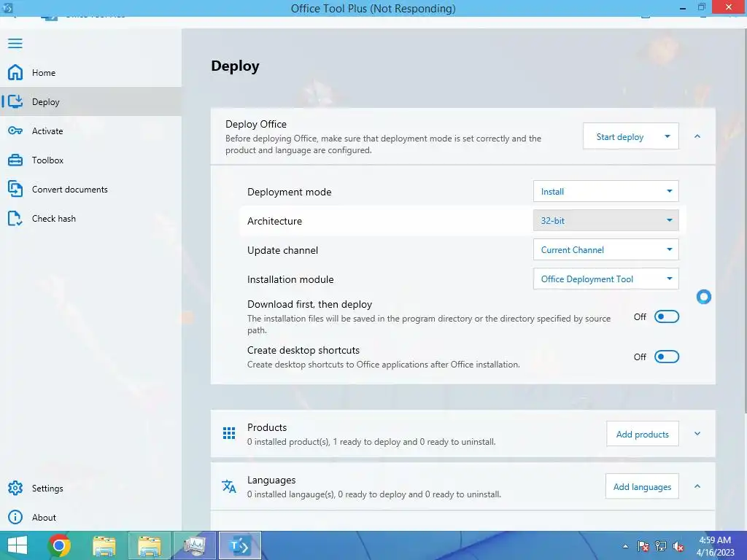The width and height of the screenshot is (747, 560).
Task: Open the Activate page
Action: point(90,131)
